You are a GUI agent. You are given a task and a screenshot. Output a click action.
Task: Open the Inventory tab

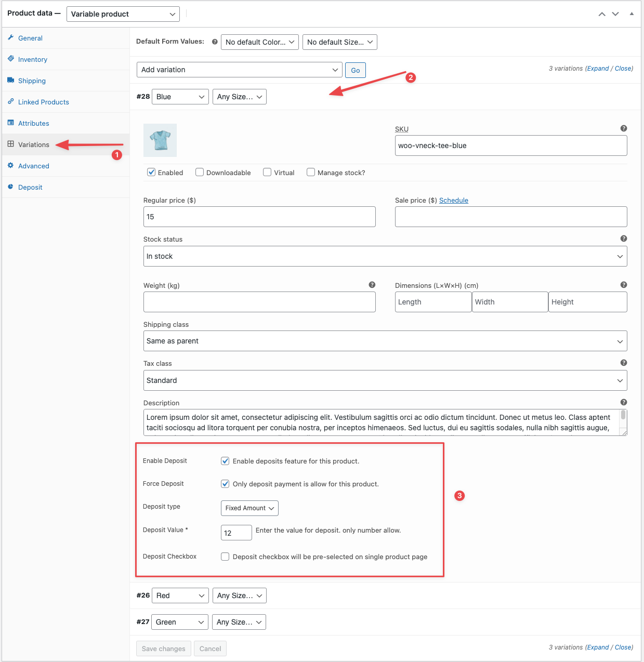point(33,60)
